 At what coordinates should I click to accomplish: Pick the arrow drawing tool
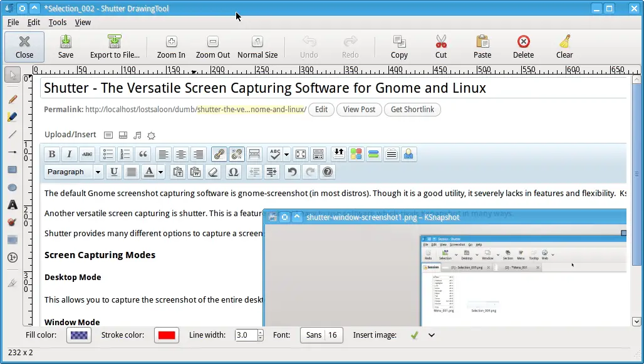click(13, 152)
